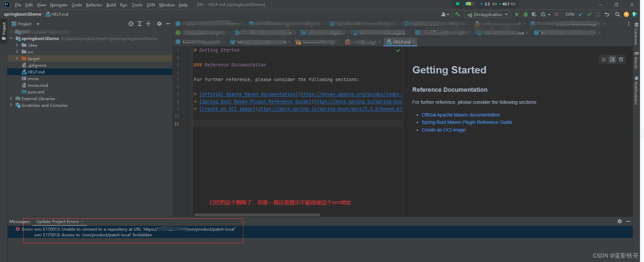
Task: Toggle the Project sidebar stripe button
Action: point(4,31)
